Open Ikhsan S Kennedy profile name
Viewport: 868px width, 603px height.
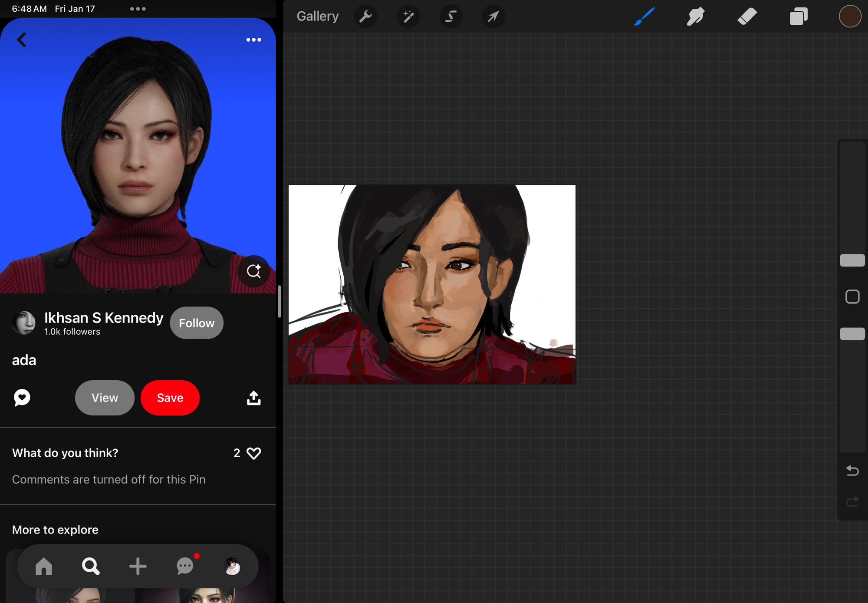point(104,318)
